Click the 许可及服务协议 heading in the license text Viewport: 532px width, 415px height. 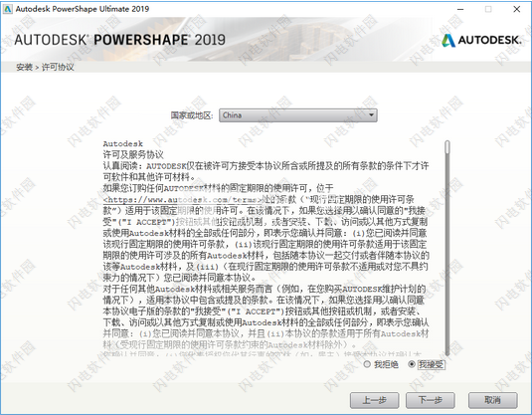click(x=133, y=155)
